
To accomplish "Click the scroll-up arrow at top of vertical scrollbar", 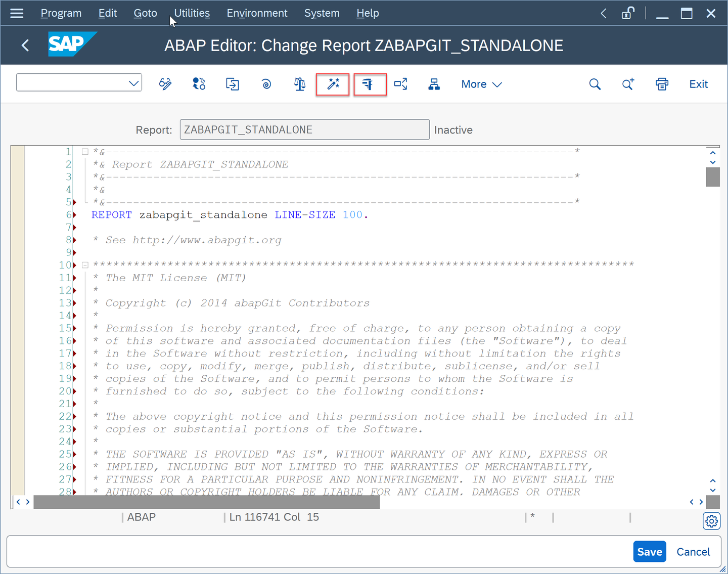I will pos(713,153).
